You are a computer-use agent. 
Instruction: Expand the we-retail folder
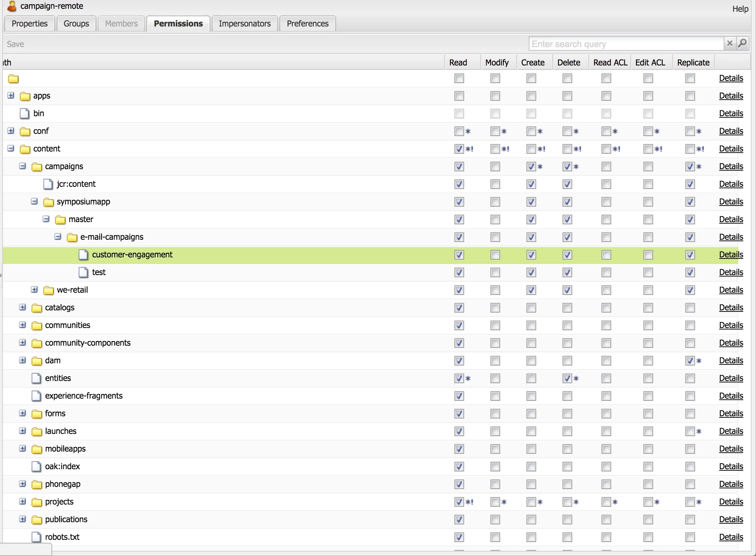pyautogui.click(x=35, y=290)
